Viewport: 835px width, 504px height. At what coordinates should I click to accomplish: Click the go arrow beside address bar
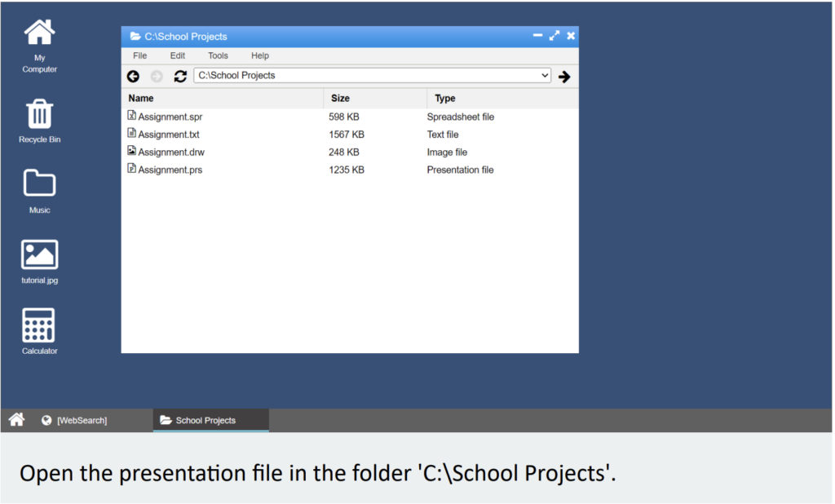(x=564, y=76)
